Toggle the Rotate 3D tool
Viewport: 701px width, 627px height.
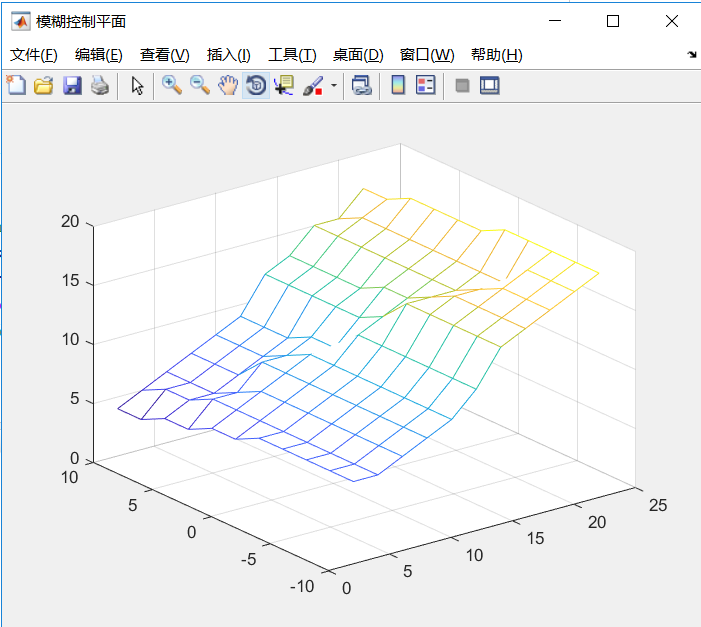click(x=256, y=85)
